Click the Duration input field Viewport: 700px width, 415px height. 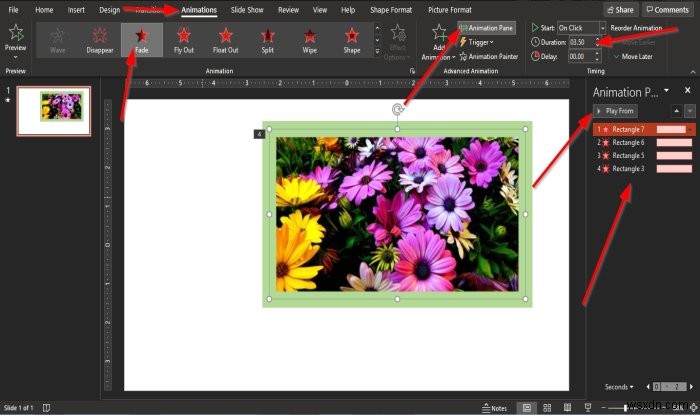581,42
